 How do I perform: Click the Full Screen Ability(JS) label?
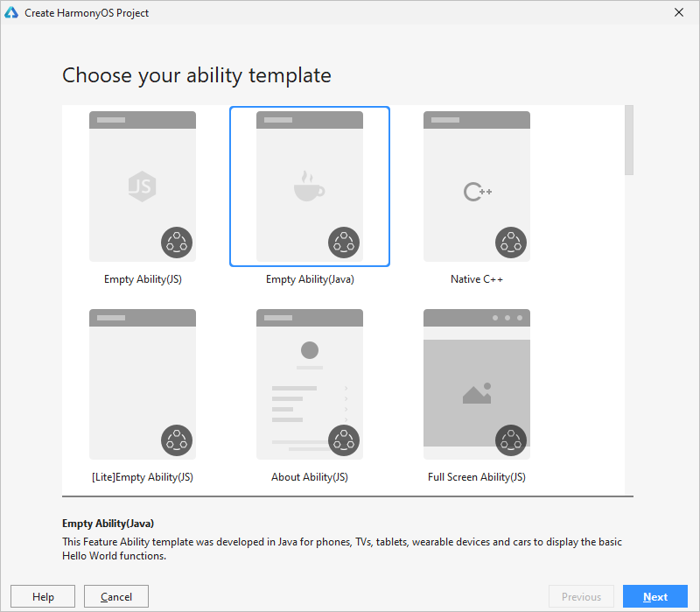coord(477,477)
